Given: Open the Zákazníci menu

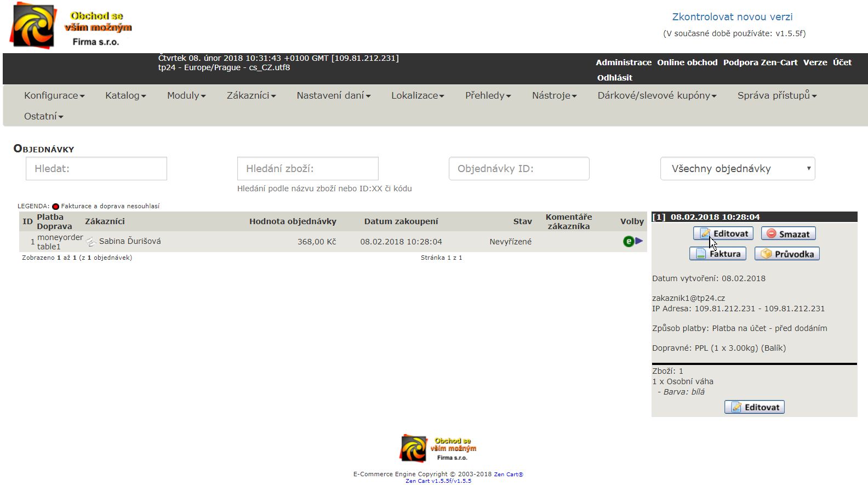Looking at the screenshot, I should pos(251,95).
